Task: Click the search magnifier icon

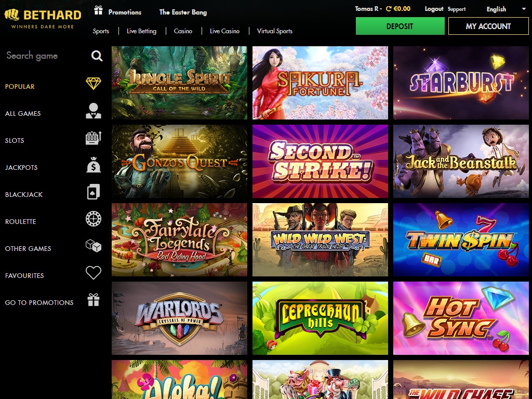Action: [x=97, y=56]
